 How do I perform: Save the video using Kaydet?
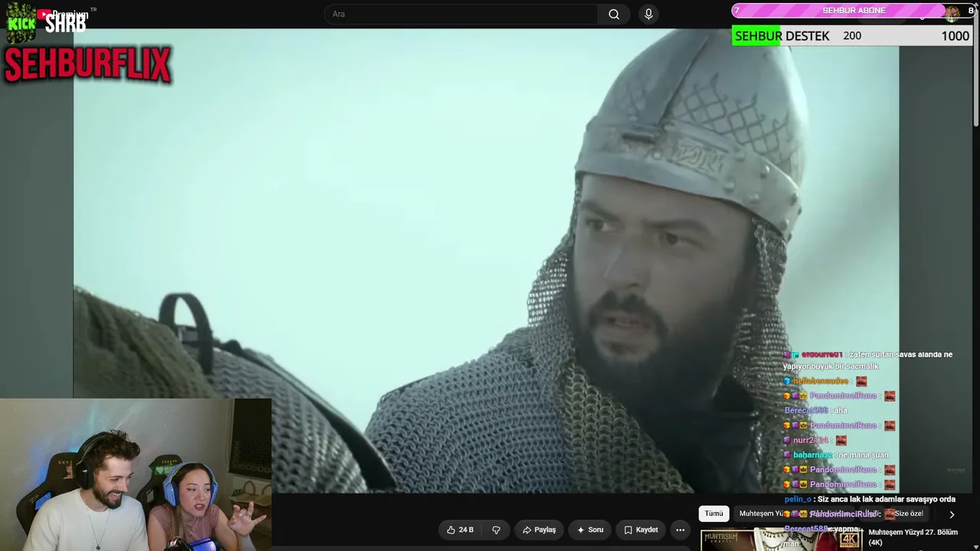point(641,530)
